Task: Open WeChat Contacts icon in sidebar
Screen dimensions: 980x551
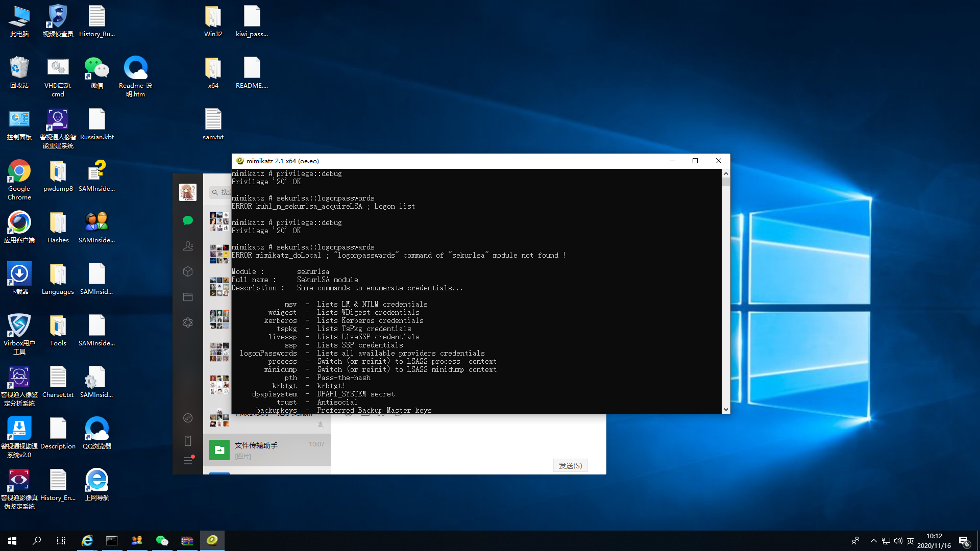Action: [x=188, y=246]
